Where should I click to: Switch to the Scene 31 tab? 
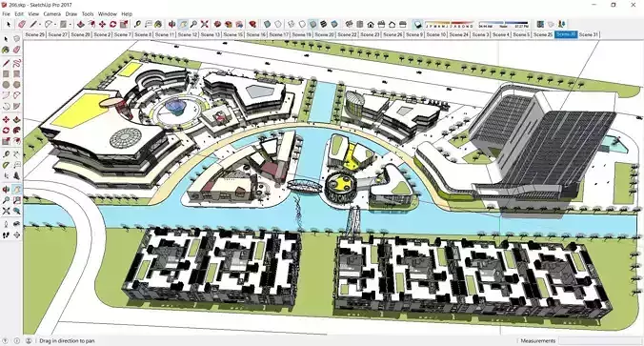(588, 35)
